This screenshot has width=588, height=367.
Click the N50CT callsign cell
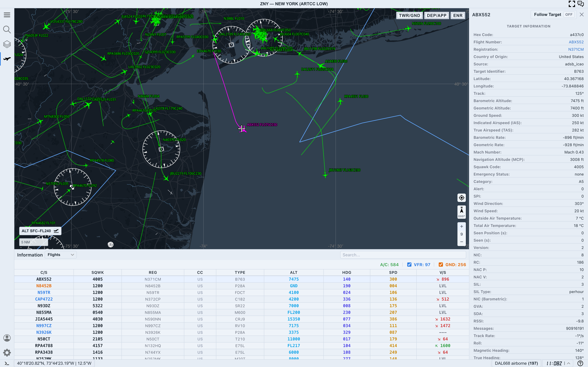click(44, 339)
